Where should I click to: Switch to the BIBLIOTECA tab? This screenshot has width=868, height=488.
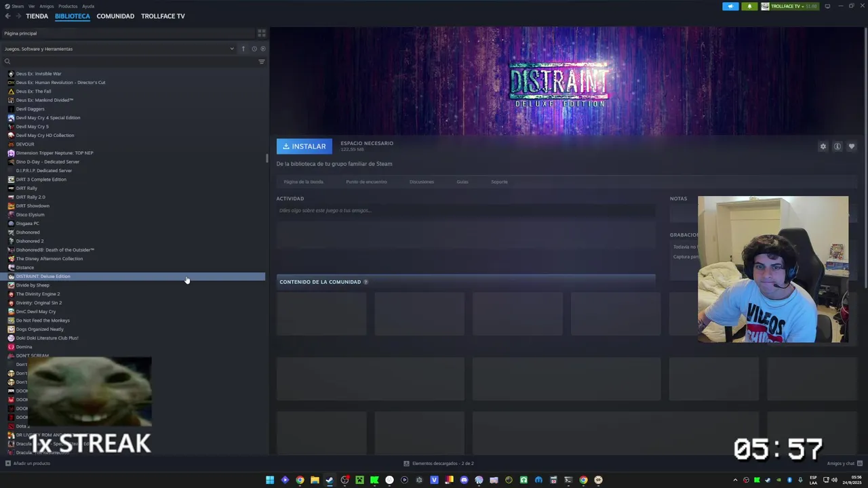[x=73, y=16]
